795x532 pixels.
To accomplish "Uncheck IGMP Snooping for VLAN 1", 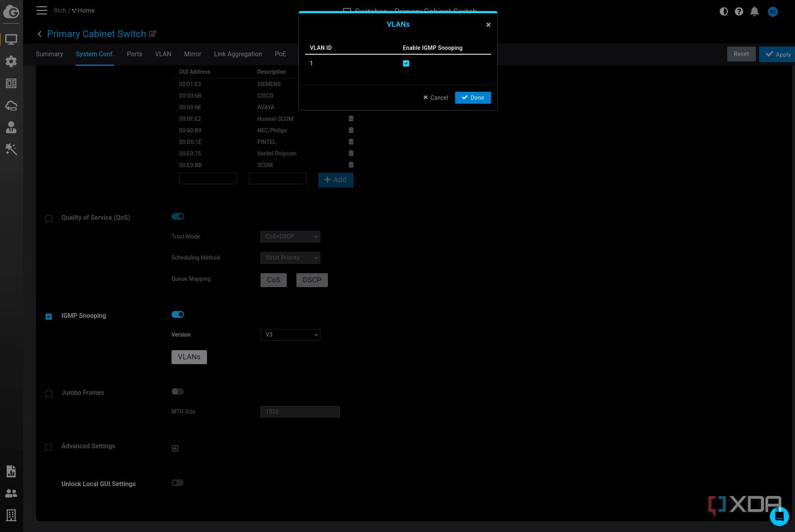I will (406, 63).
